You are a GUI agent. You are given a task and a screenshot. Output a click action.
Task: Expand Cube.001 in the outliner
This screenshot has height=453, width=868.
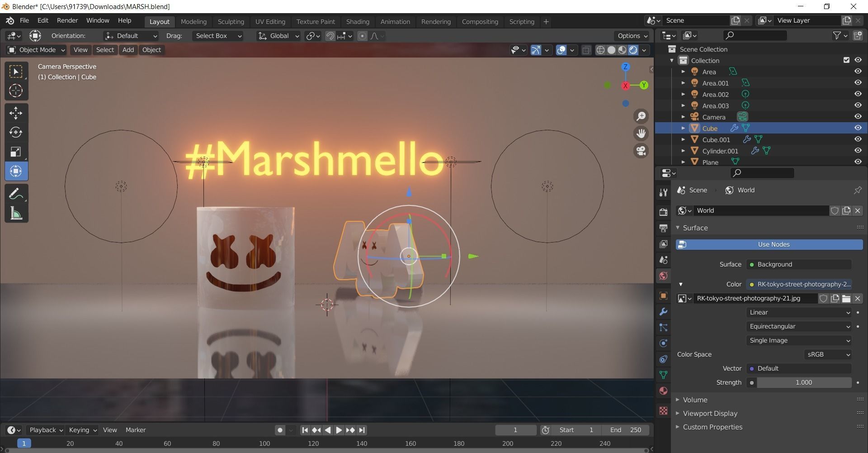tap(683, 139)
